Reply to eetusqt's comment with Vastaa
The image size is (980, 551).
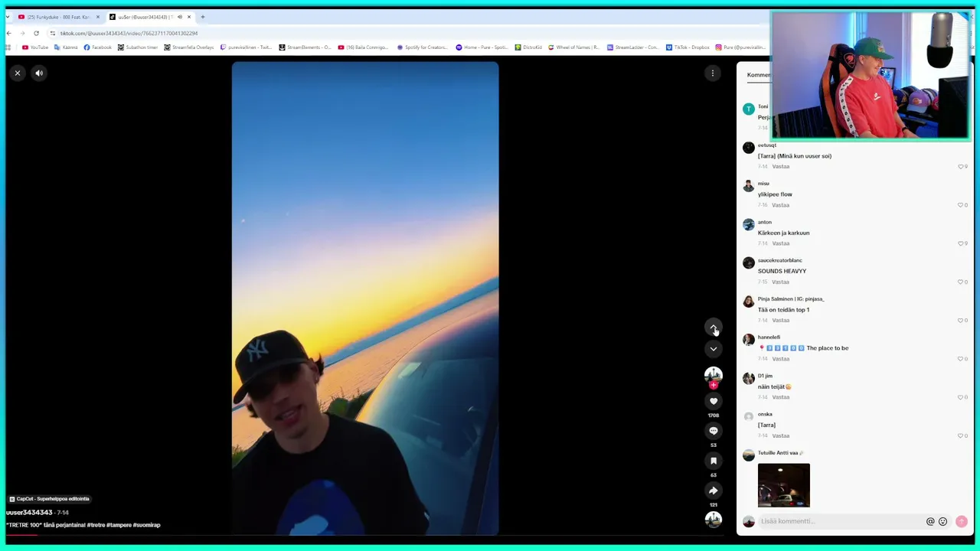(780, 167)
